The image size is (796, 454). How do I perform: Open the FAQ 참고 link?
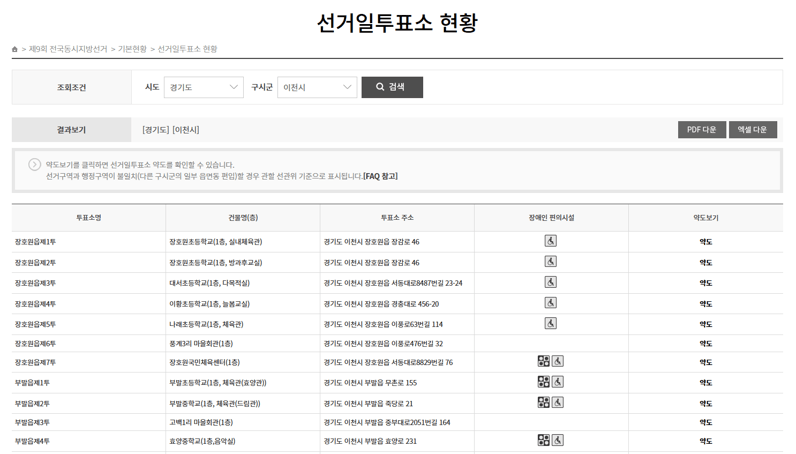tap(381, 176)
